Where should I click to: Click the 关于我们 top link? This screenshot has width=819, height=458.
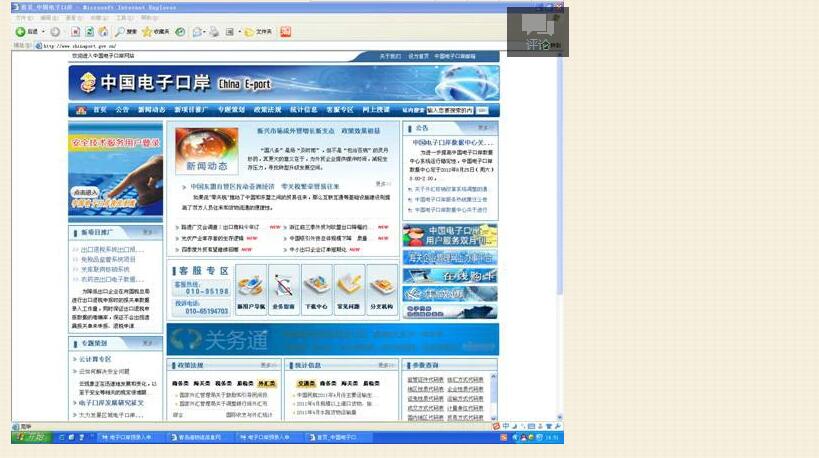tap(390, 56)
